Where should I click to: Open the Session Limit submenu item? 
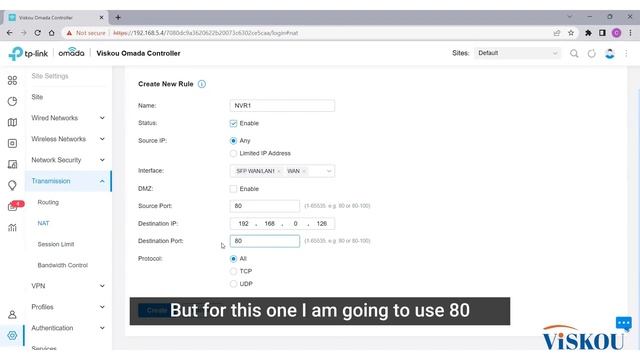click(56, 244)
